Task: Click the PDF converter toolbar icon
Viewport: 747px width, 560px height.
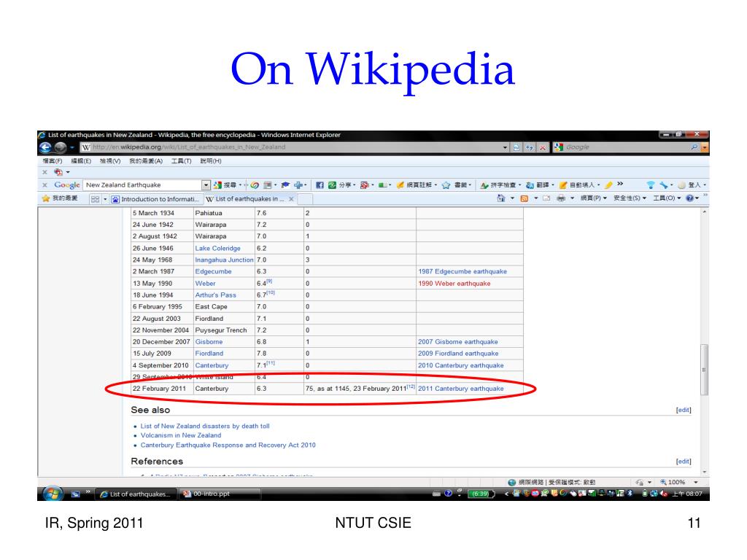Action: 58,172
